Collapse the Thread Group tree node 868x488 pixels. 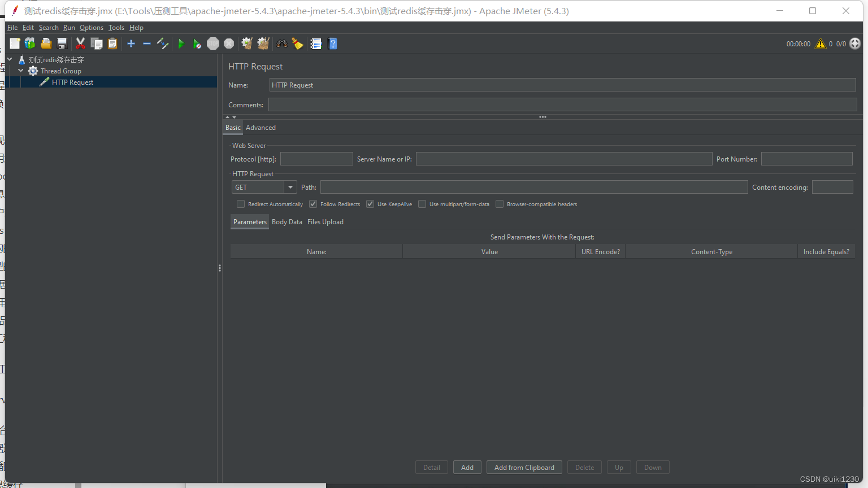coord(21,71)
